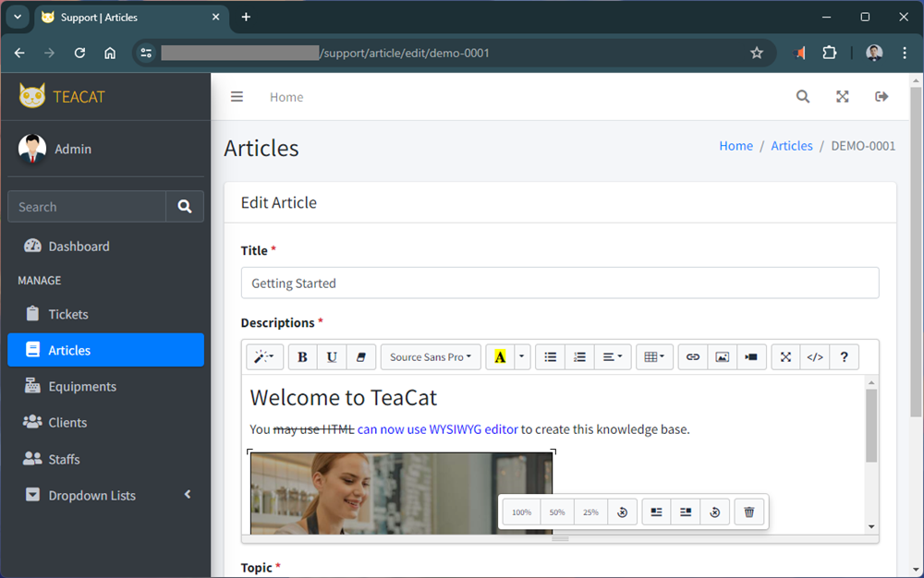The width and height of the screenshot is (924, 578).
Task: Open Equipments from the sidebar
Action: pos(105,386)
